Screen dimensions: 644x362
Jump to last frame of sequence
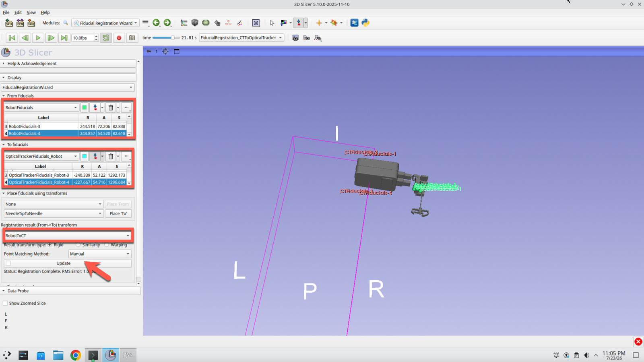pos(64,38)
